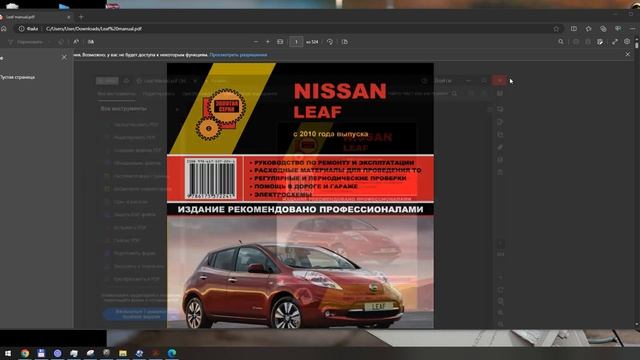Viewport: 640px width, 360px height.
Task: Add this page to favorites star
Action: coord(556,29)
